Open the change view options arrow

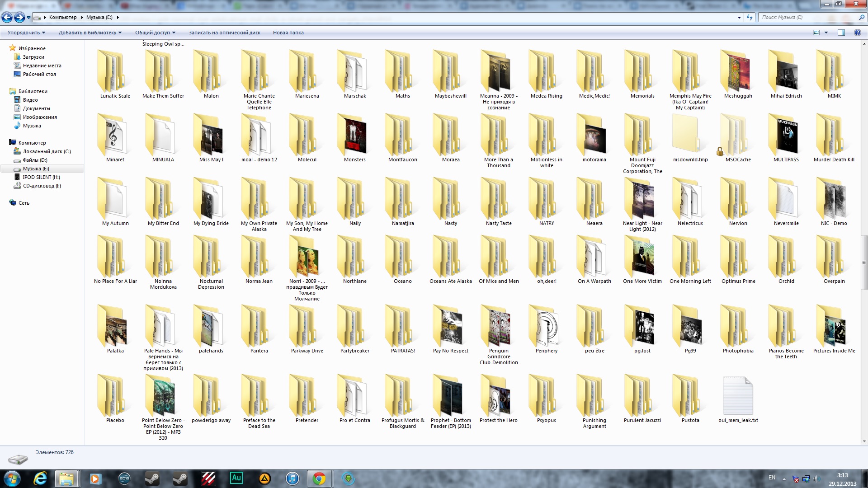826,33
